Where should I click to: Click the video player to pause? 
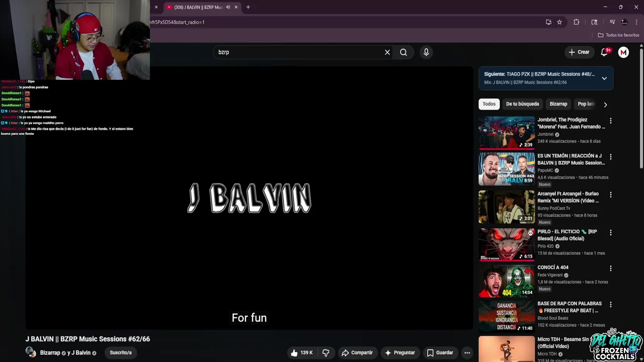click(250, 198)
